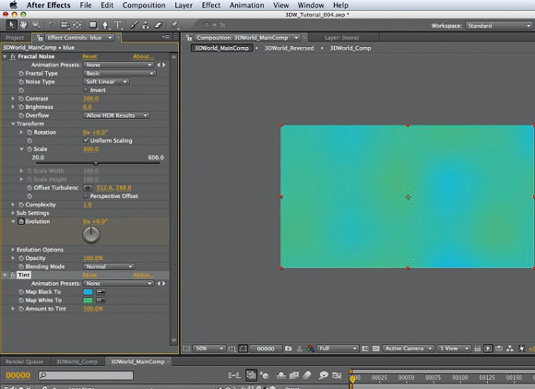
Task: Click the Brainstorm icon in timeline
Action: pos(323,375)
